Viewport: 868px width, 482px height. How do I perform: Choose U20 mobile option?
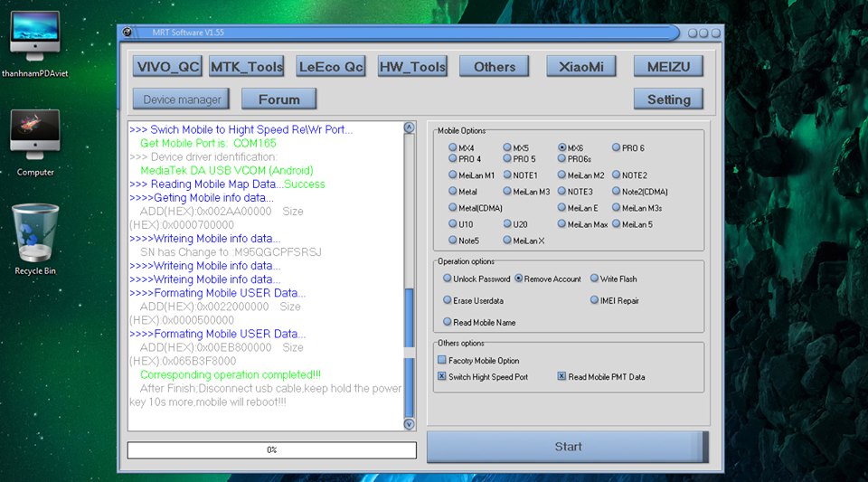pos(507,223)
